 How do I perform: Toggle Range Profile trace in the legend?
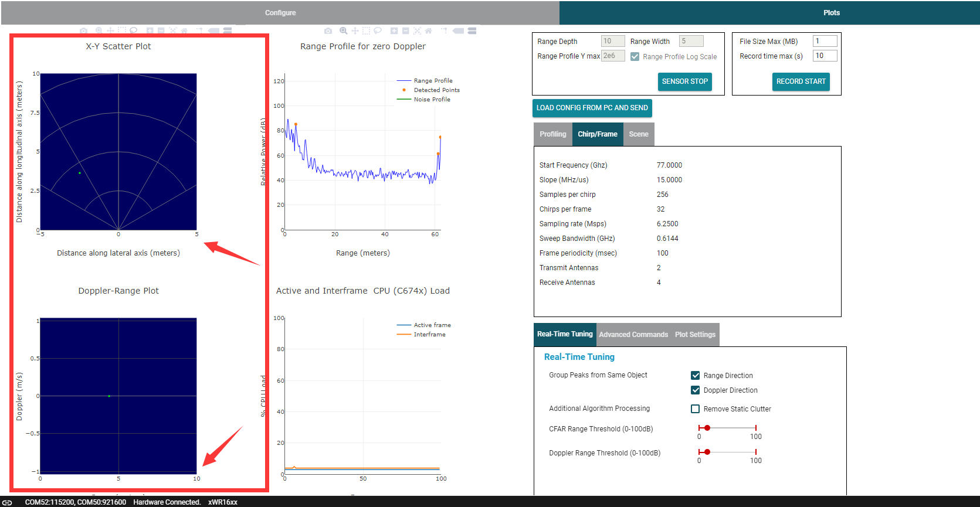[x=425, y=81]
